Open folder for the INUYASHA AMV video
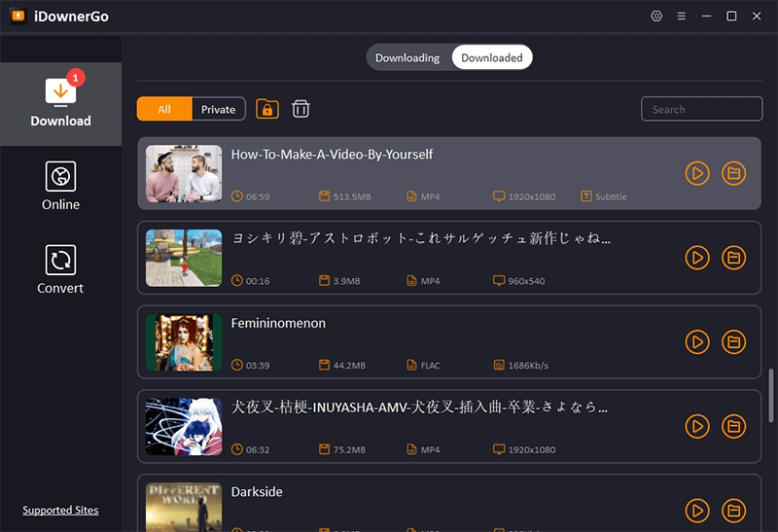 coord(733,426)
